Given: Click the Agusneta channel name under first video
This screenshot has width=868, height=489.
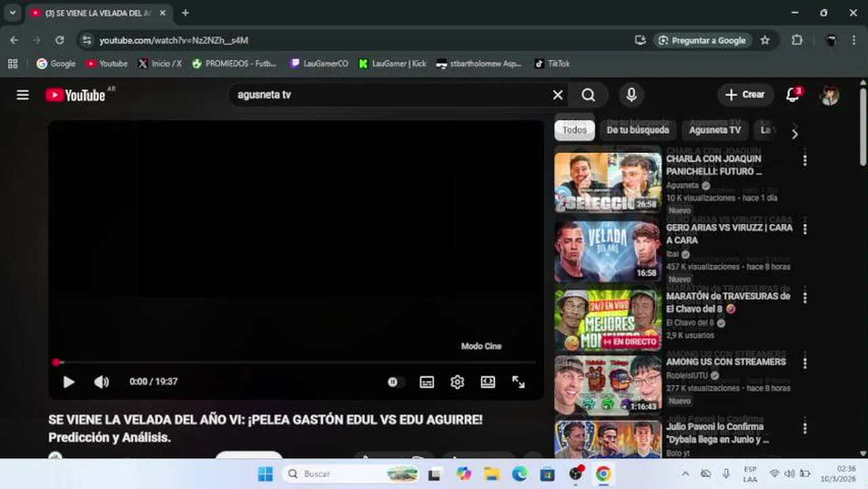Looking at the screenshot, I should 682,185.
